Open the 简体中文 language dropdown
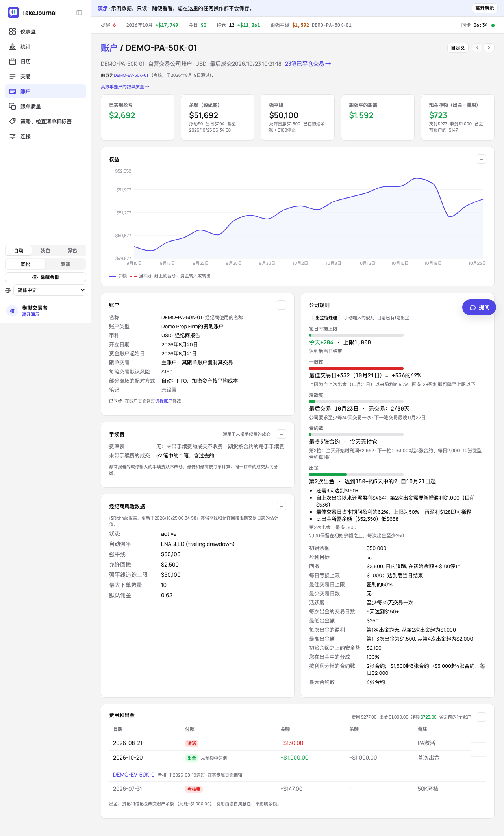Image resolution: width=504 pixels, height=836 pixels. click(50, 290)
